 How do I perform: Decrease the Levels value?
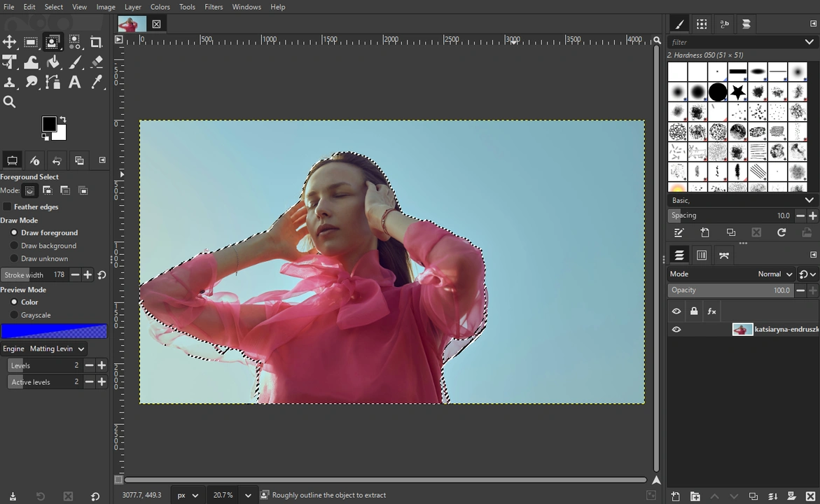coord(90,365)
